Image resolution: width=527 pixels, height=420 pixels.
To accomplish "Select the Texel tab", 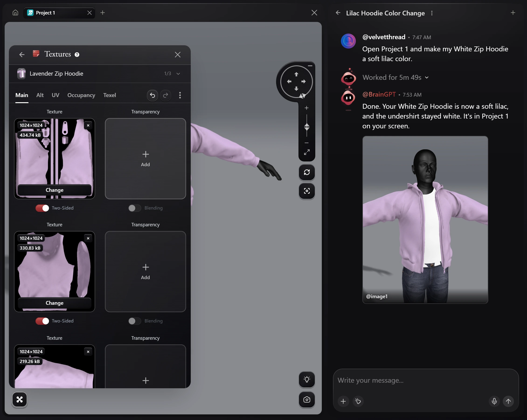I will pyautogui.click(x=110, y=95).
